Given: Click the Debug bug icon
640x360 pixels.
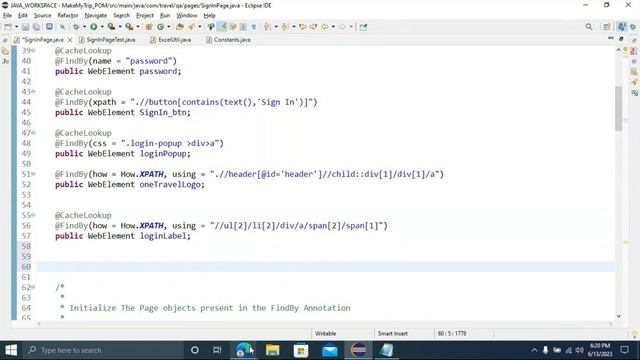Looking at the screenshot, I should coord(76,27).
